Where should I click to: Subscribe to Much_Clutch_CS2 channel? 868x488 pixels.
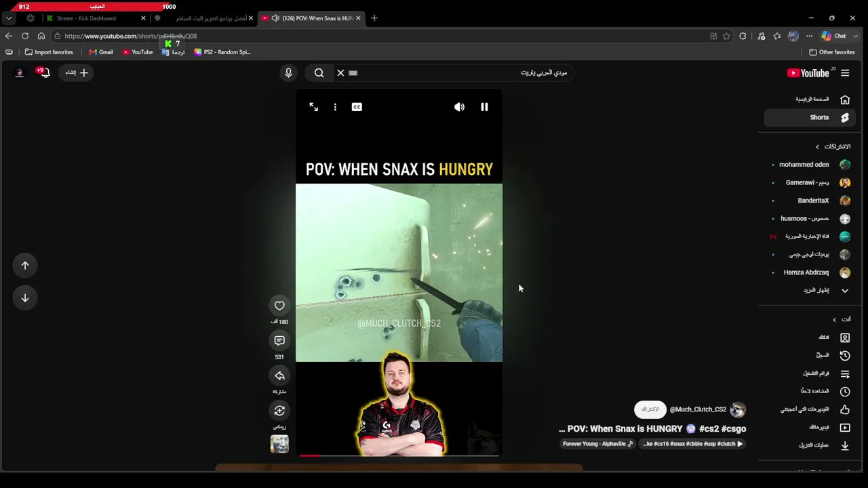[x=650, y=409]
